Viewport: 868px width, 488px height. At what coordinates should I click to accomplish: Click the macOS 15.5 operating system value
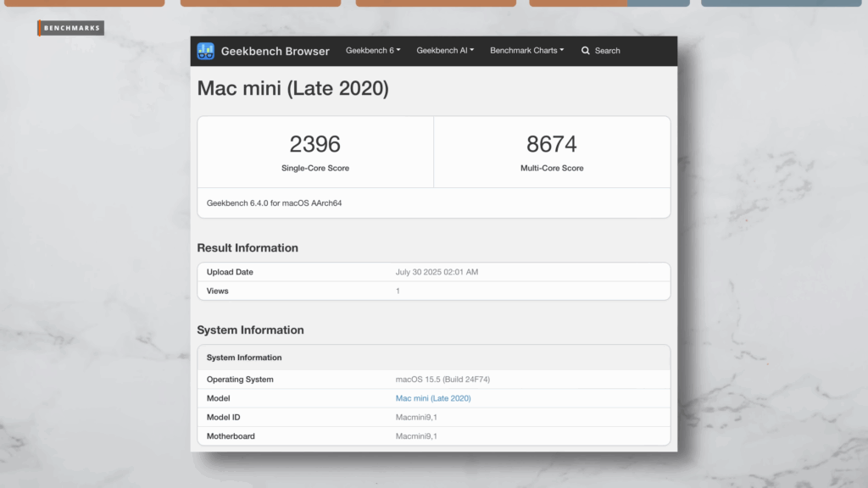(x=442, y=380)
